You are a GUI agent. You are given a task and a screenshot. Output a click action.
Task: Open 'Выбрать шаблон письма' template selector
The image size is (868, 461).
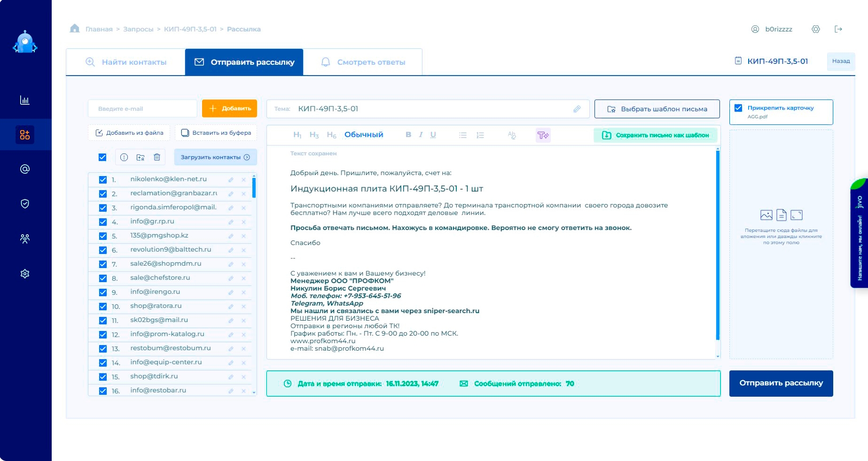tap(657, 109)
